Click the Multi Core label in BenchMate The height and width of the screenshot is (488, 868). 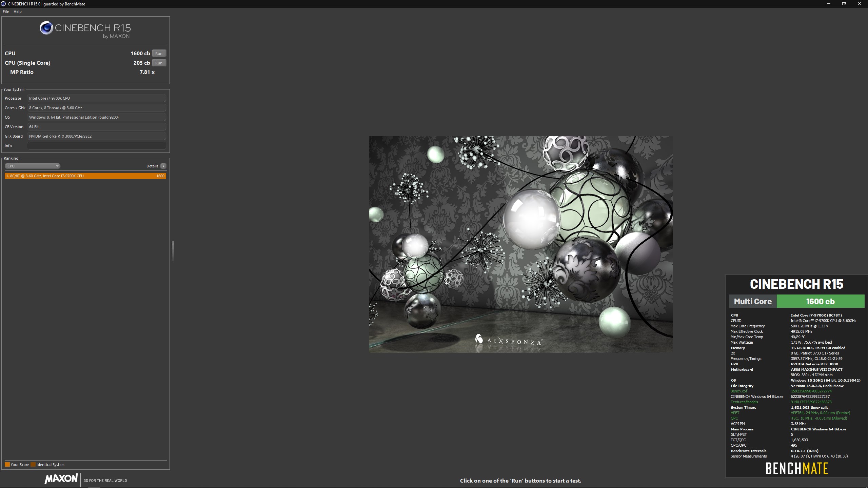click(x=753, y=301)
